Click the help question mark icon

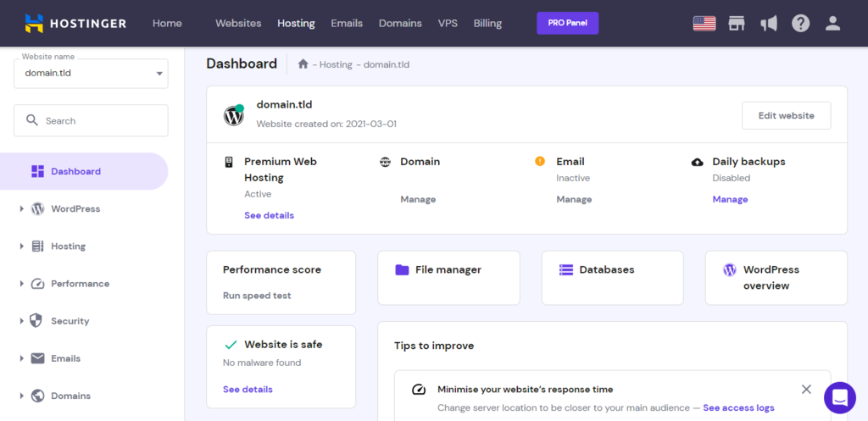coord(800,23)
